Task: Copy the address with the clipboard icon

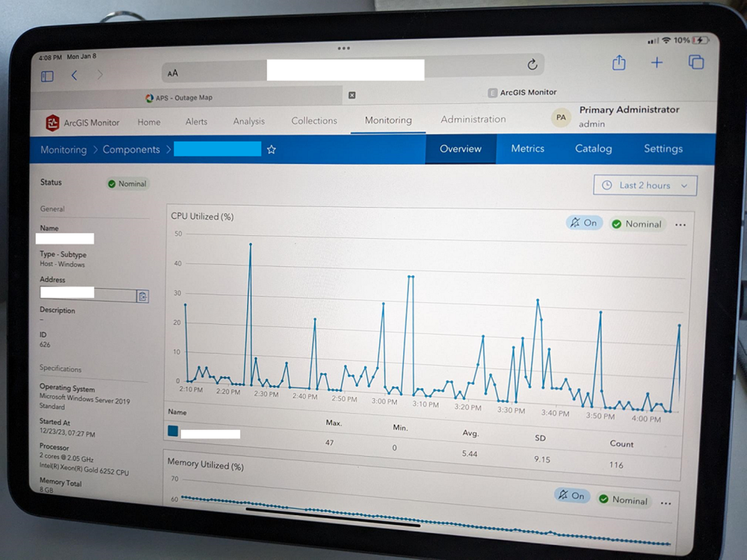Action: coord(142,296)
